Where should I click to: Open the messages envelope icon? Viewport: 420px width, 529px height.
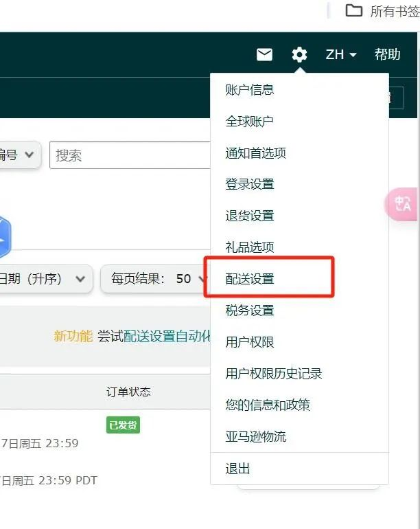tap(264, 54)
